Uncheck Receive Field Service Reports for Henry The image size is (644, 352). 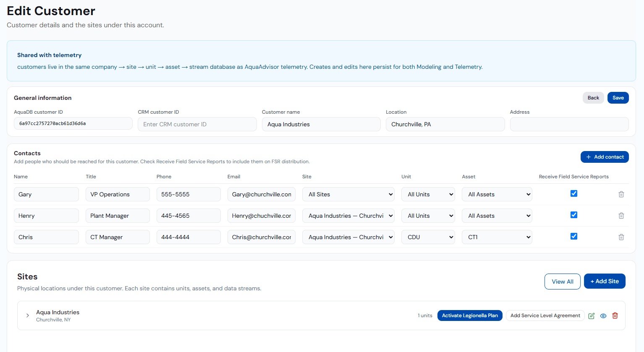pos(574,215)
